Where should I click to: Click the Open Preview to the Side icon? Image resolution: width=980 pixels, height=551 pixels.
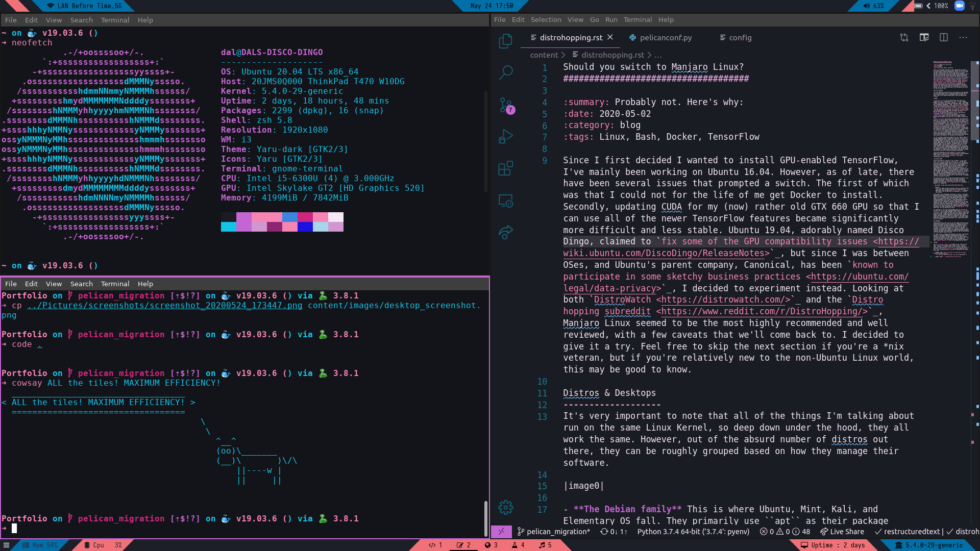click(924, 37)
